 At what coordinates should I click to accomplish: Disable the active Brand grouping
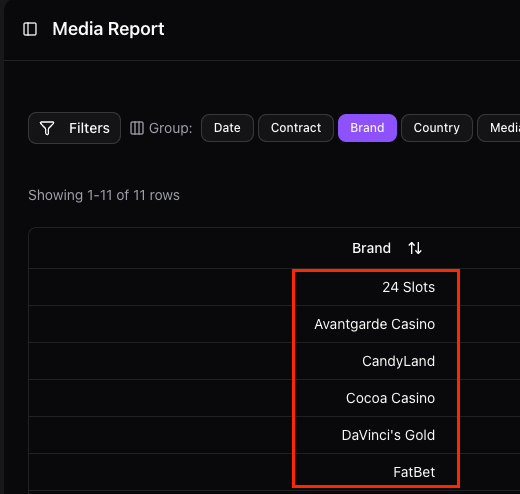click(x=367, y=128)
